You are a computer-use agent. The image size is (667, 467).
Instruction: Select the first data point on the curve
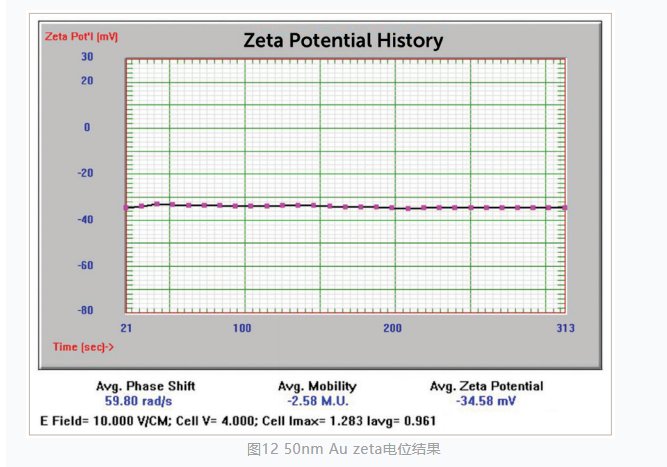click(126, 207)
